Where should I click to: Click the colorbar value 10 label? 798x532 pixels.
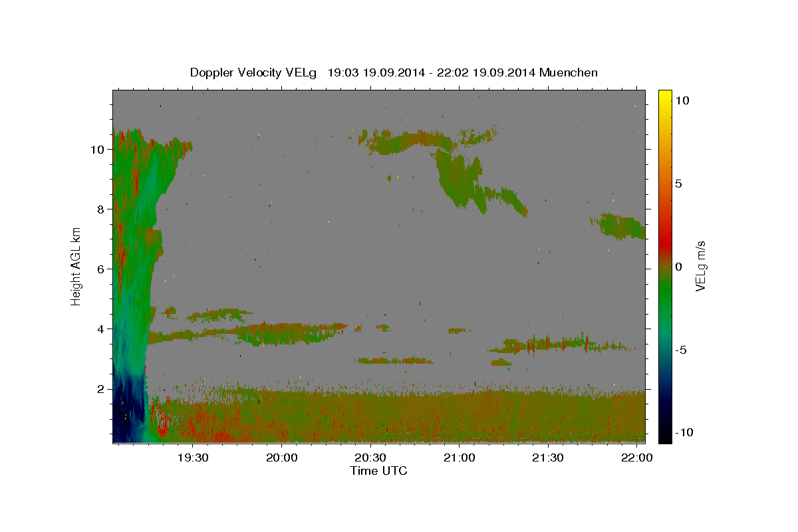682,100
